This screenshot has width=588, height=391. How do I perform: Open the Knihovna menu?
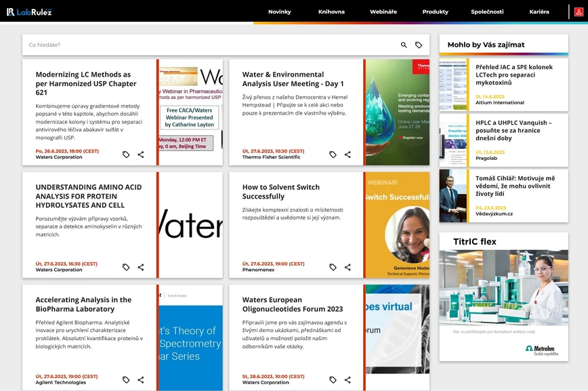click(x=331, y=12)
